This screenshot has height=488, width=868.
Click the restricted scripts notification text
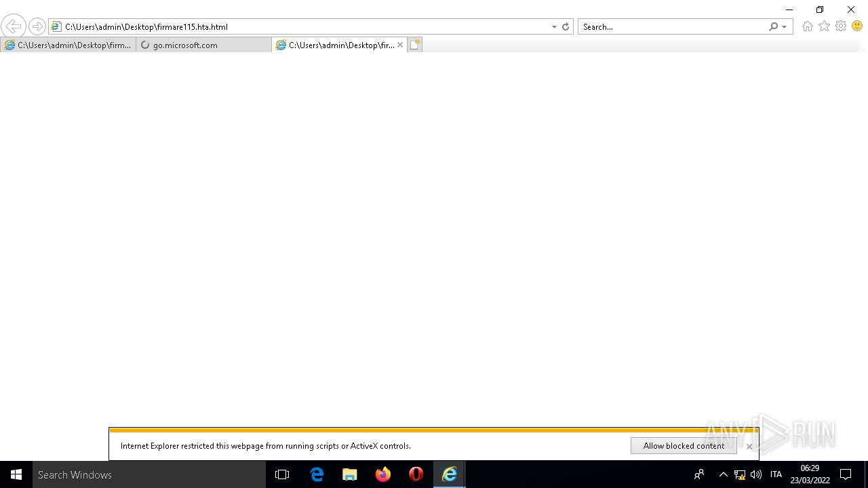pos(266,446)
